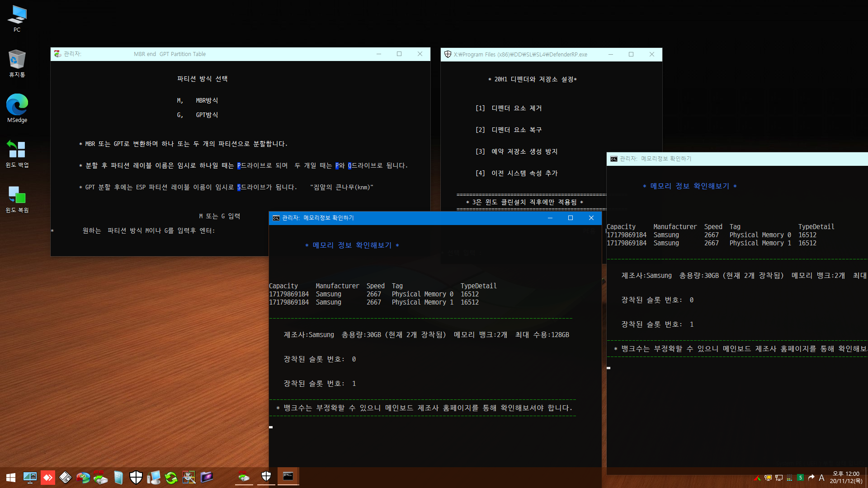868x488 pixels.
Task: Open the taskbar clock showing 오후 12:00
Action: [x=846, y=478]
